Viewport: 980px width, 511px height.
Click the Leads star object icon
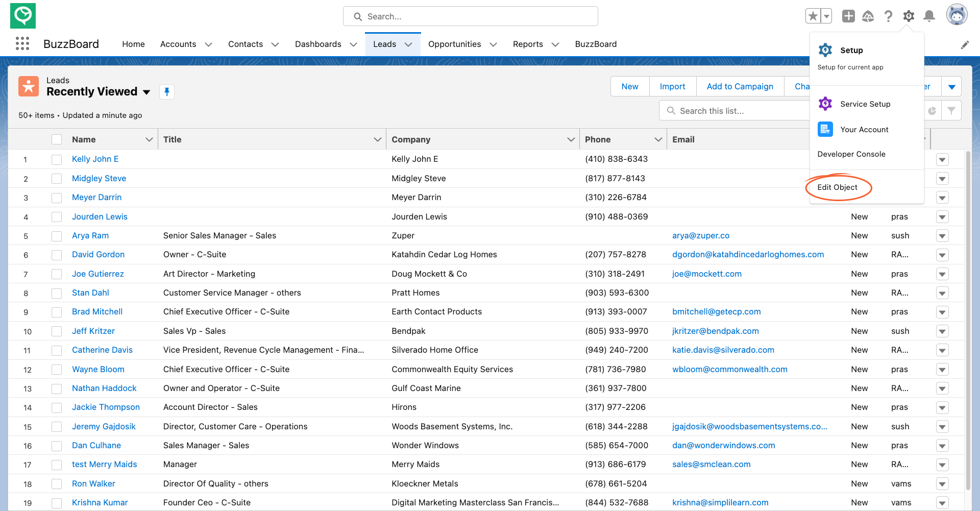point(29,86)
